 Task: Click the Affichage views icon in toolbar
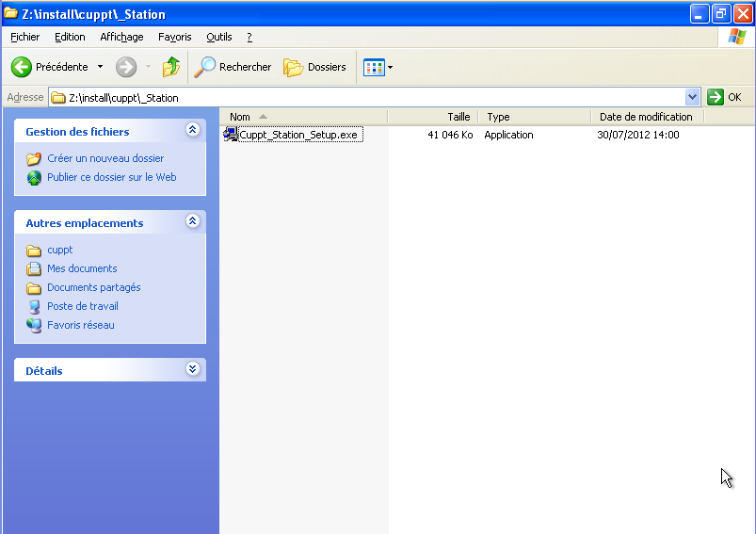[x=374, y=67]
